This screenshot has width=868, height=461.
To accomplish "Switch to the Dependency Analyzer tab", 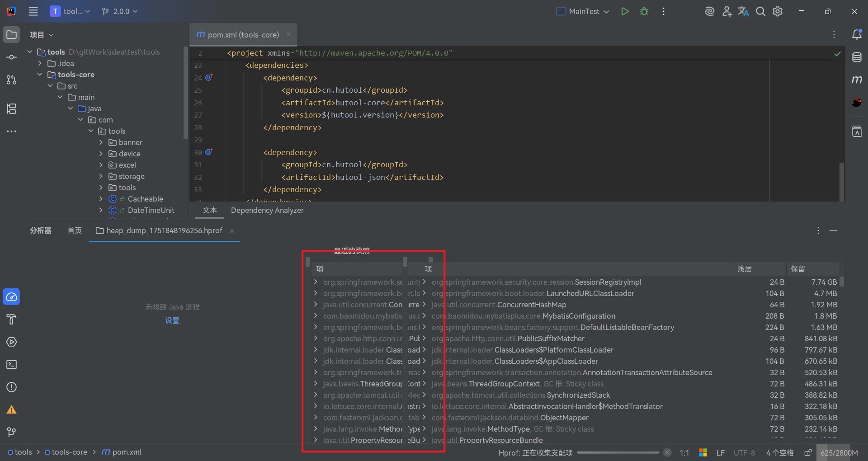I will pos(267,210).
